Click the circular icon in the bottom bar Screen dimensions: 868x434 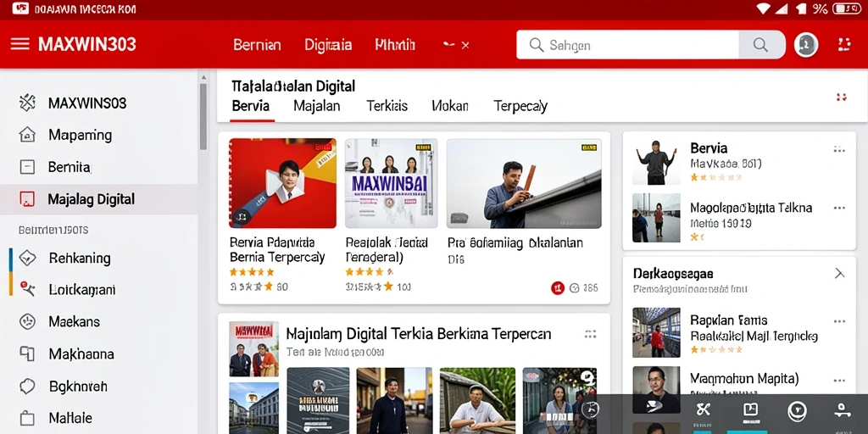pos(797,411)
